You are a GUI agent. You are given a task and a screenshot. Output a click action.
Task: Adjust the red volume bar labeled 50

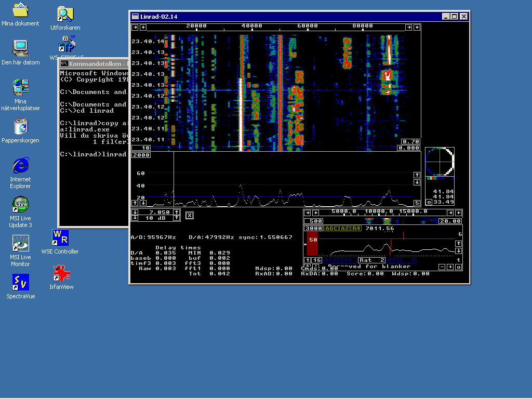click(312, 244)
